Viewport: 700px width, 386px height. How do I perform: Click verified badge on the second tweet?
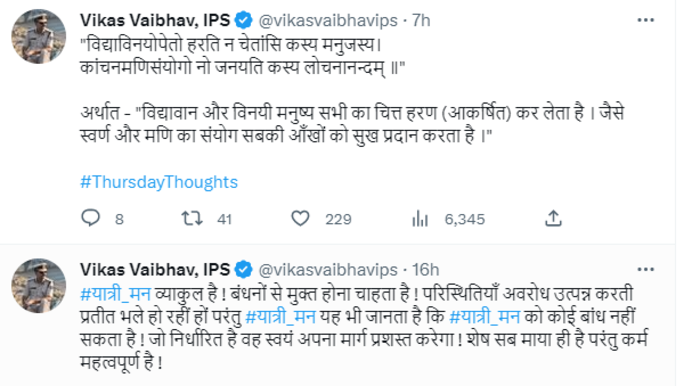pyautogui.click(x=243, y=270)
